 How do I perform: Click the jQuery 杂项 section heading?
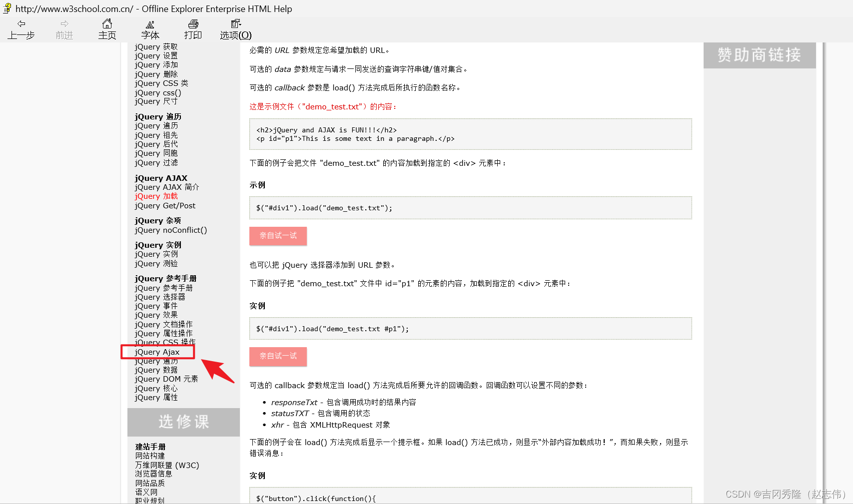tap(158, 221)
